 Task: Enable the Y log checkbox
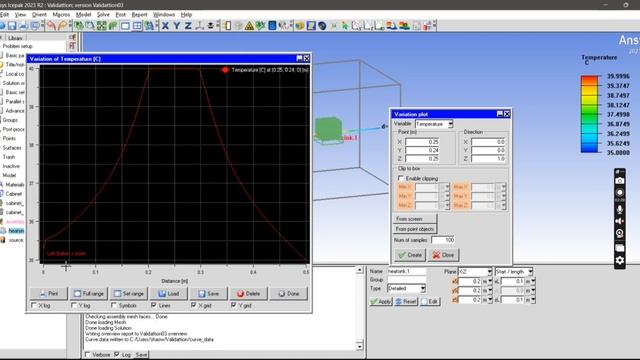point(74,305)
